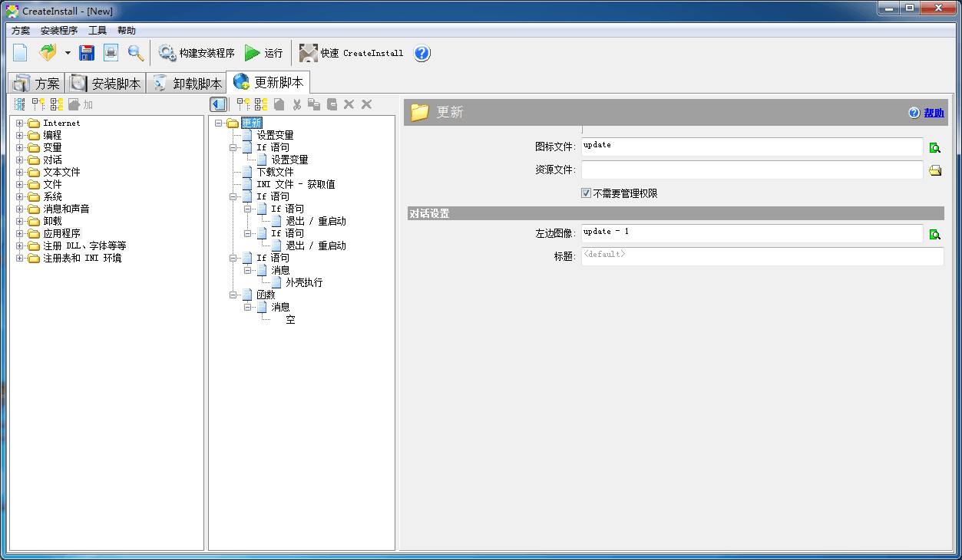Open the 方案 menu
Viewport: 962px width, 560px height.
pos(21,31)
